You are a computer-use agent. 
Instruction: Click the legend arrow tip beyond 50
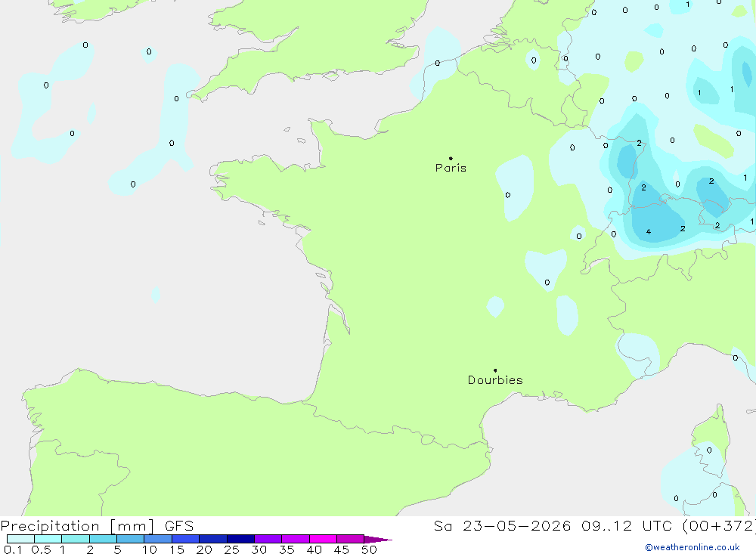(x=378, y=540)
